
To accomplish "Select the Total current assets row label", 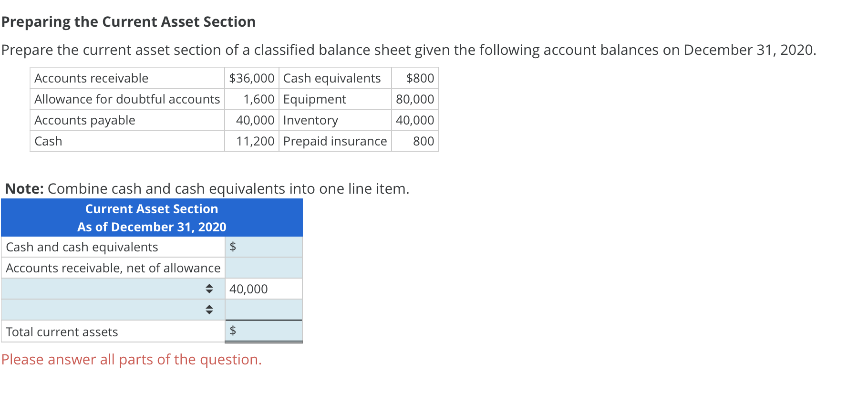I will [62, 332].
